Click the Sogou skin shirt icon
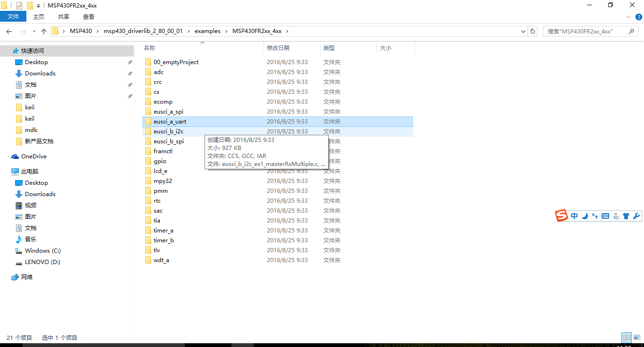644x347 pixels. pyautogui.click(x=626, y=216)
